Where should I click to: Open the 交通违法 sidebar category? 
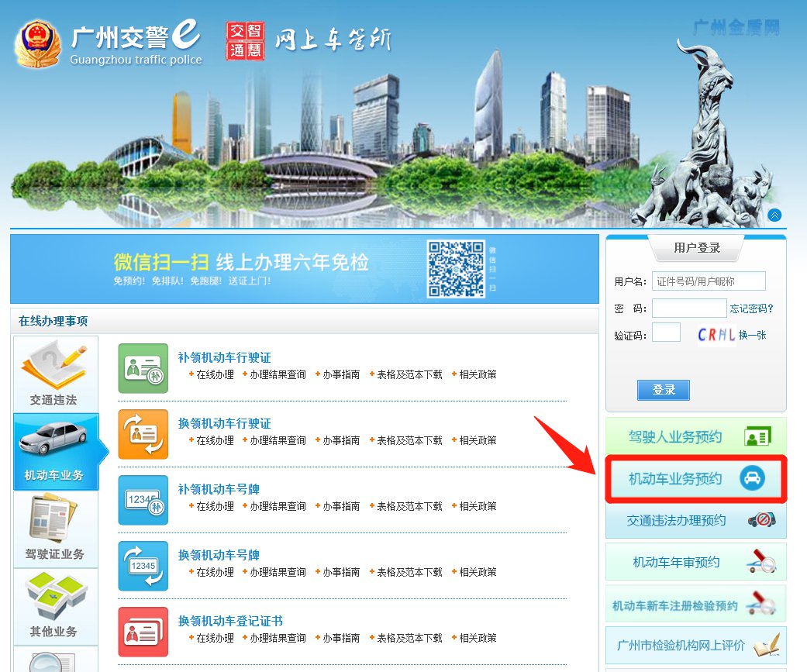56,374
